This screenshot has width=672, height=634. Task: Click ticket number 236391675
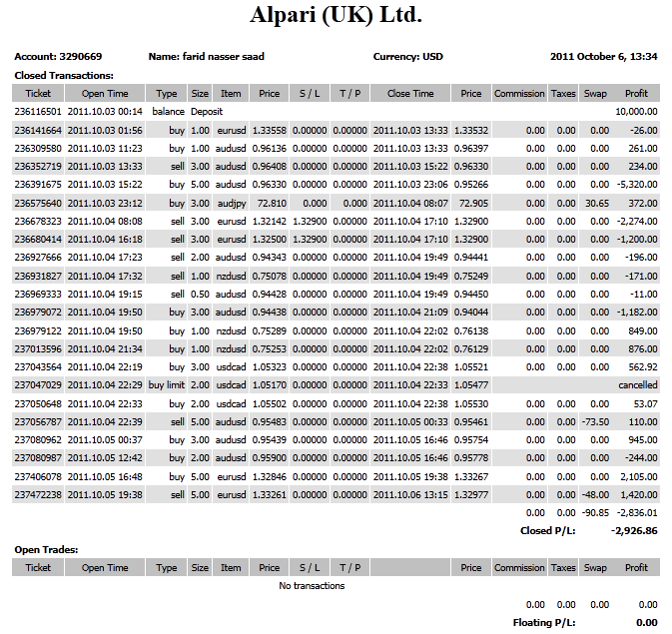38,185
